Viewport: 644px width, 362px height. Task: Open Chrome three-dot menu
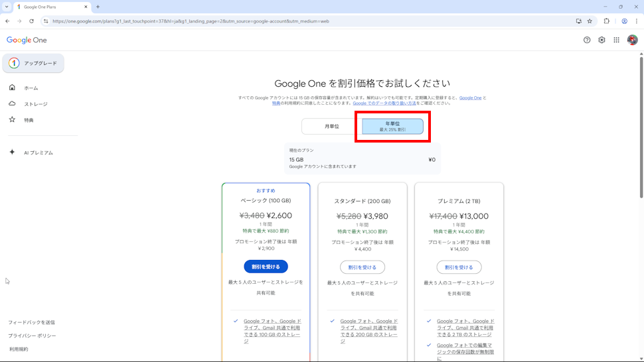637,21
